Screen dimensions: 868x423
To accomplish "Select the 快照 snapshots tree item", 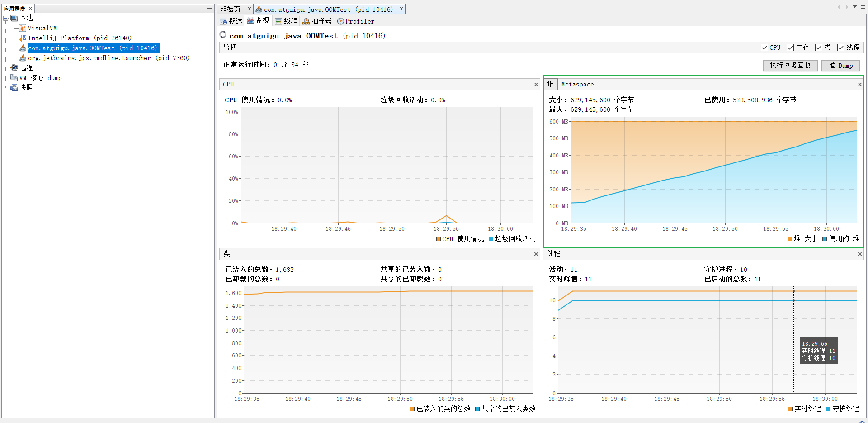I will pyautogui.click(x=26, y=88).
